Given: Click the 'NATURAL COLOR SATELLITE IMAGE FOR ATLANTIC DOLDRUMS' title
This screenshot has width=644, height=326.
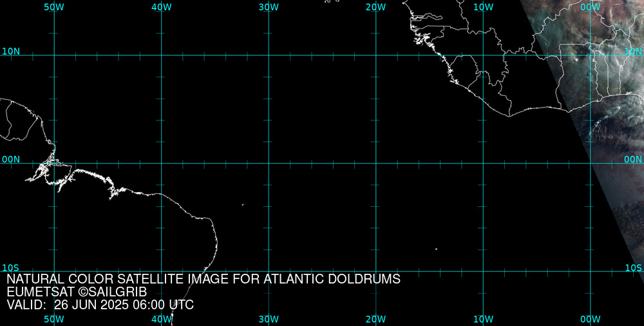Looking at the screenshot, I should coord(204,279).
